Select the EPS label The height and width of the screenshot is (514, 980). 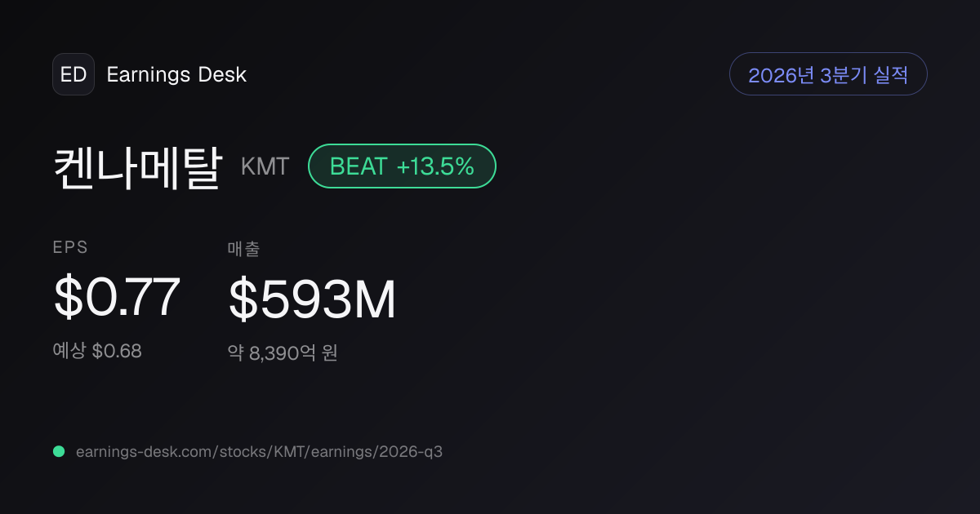tap(70, 248)
